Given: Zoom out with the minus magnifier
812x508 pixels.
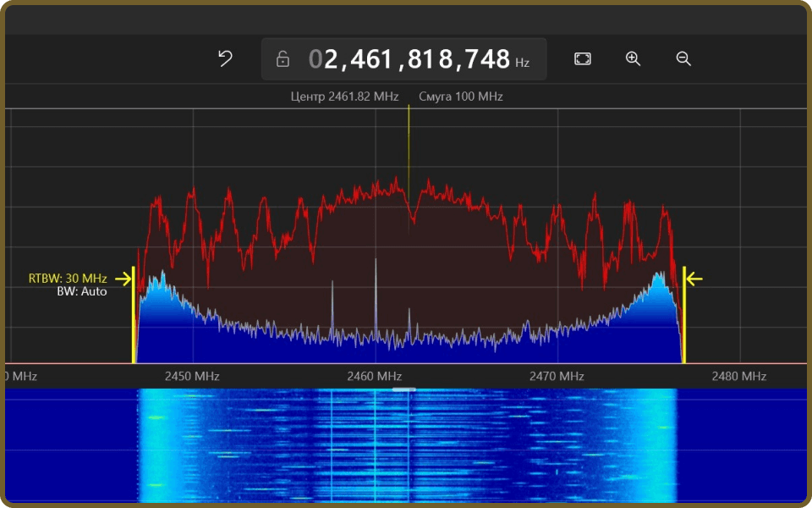Looking at the screenshot, I should pos(683,58).
